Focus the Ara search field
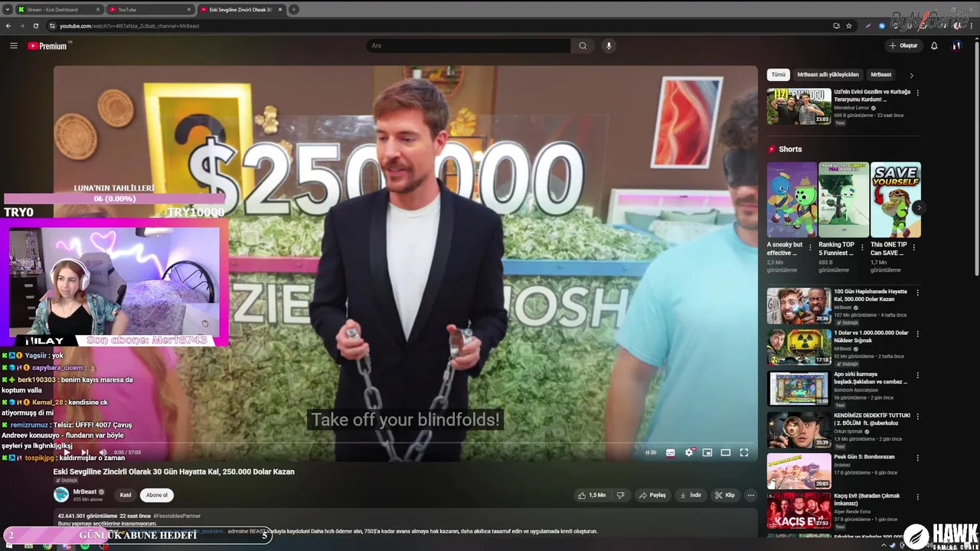 pyautogui.click(x=469, y=46)
